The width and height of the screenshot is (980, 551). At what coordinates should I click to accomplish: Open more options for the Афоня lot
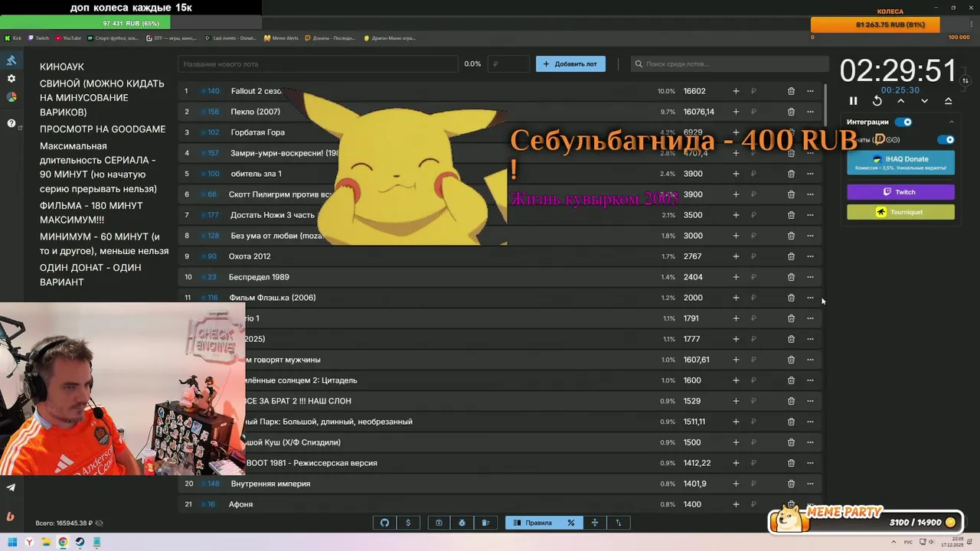[x=810, y=504]
